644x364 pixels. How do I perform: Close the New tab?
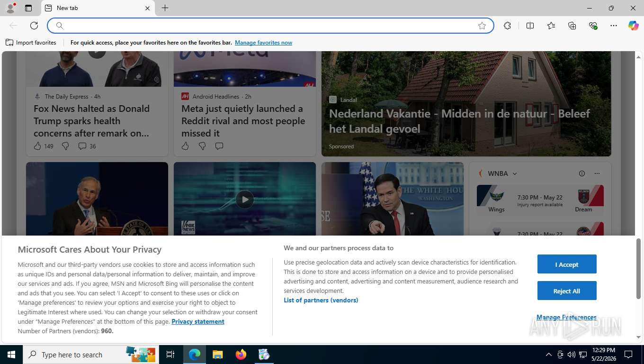(147, 8)
